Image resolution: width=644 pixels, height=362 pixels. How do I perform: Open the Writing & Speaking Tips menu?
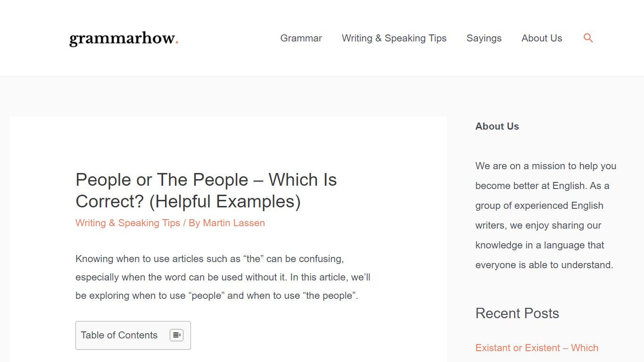pos(394,38)
